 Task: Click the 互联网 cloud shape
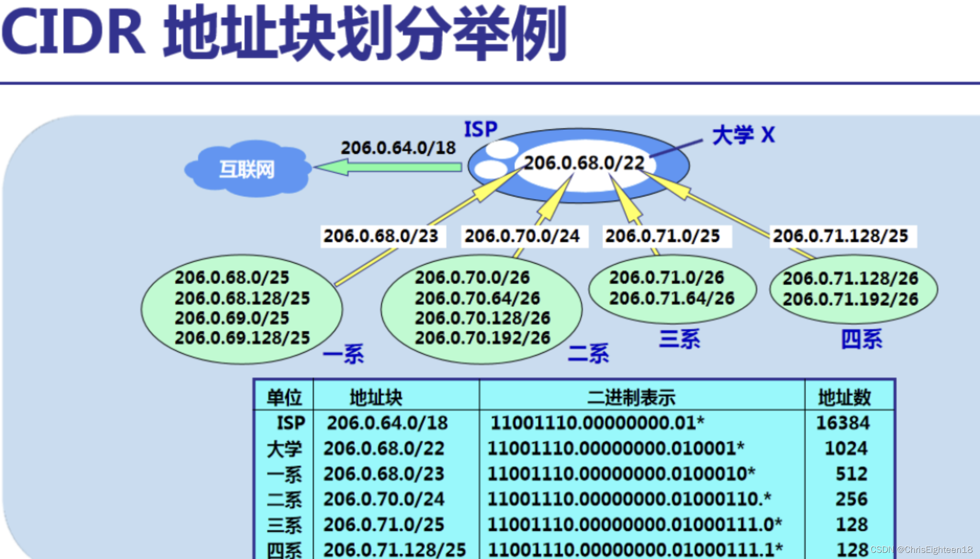(247, 168)
